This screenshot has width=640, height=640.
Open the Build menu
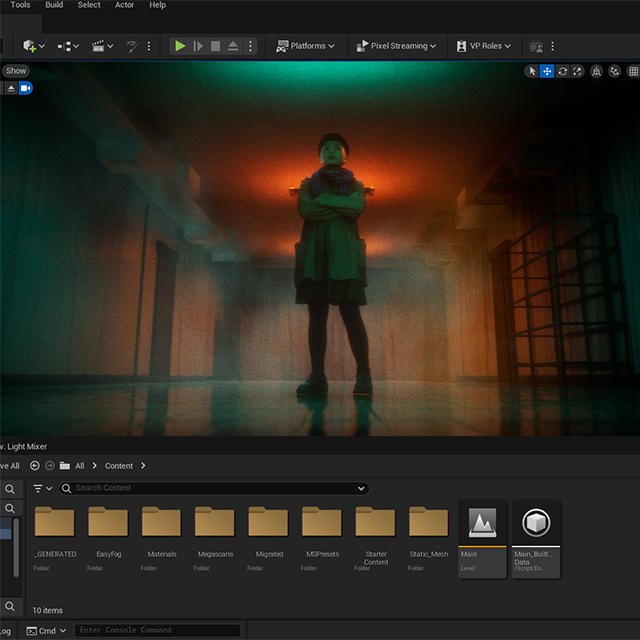point(54,5)
